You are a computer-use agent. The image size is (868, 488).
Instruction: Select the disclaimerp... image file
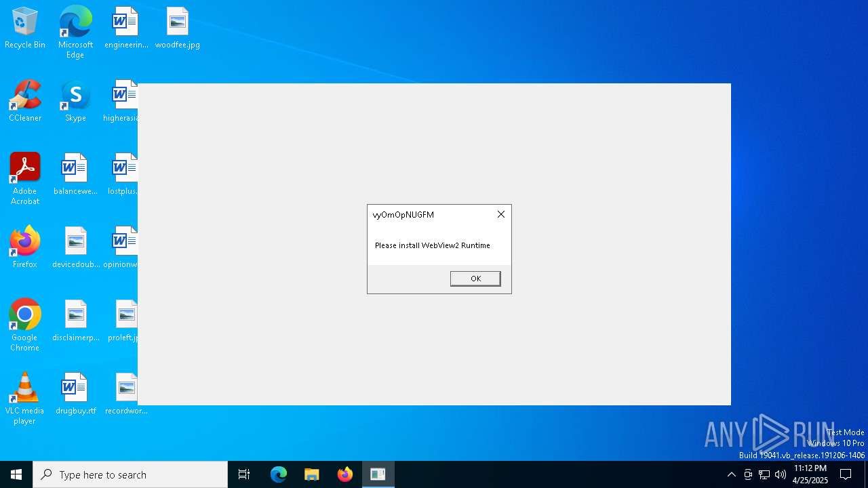click(75, 321)
